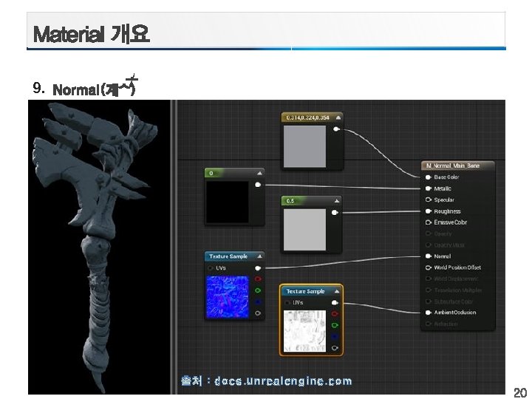
Task: Collapse the constant 0 node
Action: click(x=259, y=174)
